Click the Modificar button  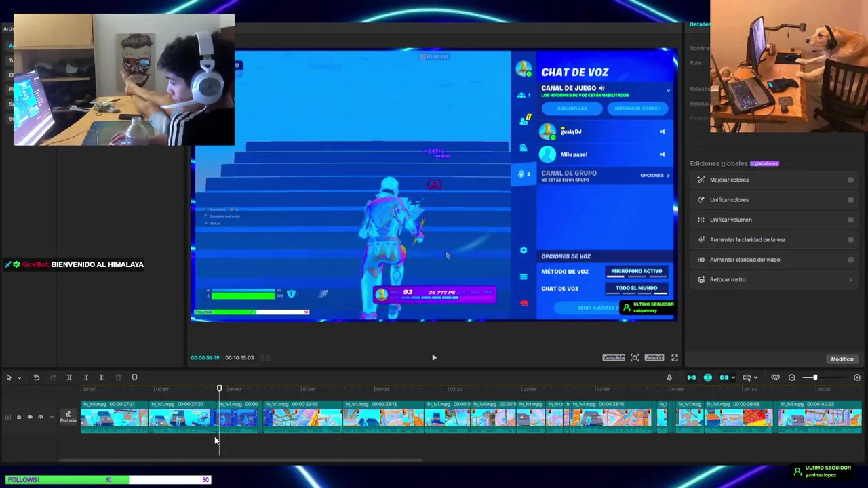842,359
